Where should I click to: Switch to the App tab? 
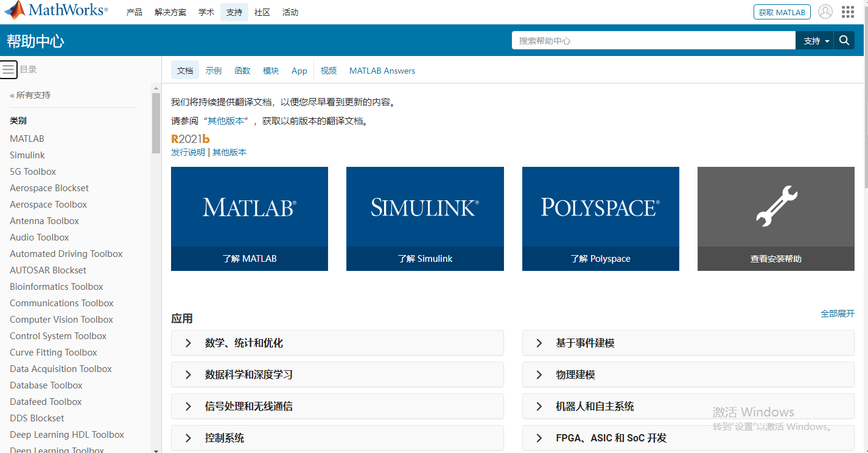(299, 71)
